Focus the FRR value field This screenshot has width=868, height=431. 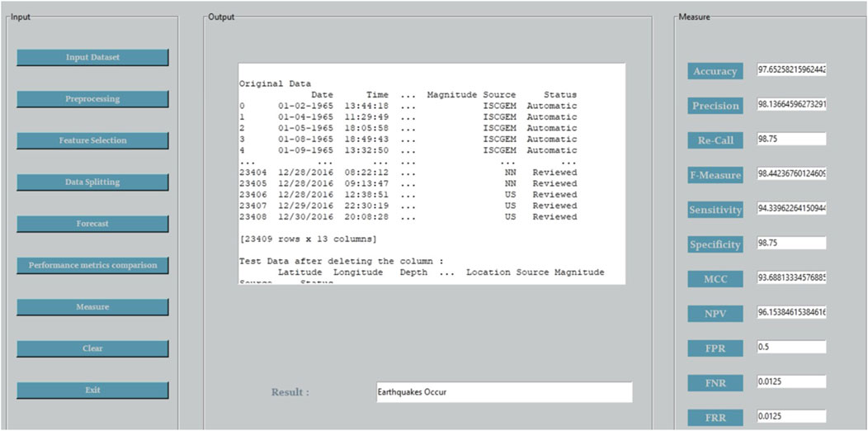pyautogui.click(x=791, y=416)
